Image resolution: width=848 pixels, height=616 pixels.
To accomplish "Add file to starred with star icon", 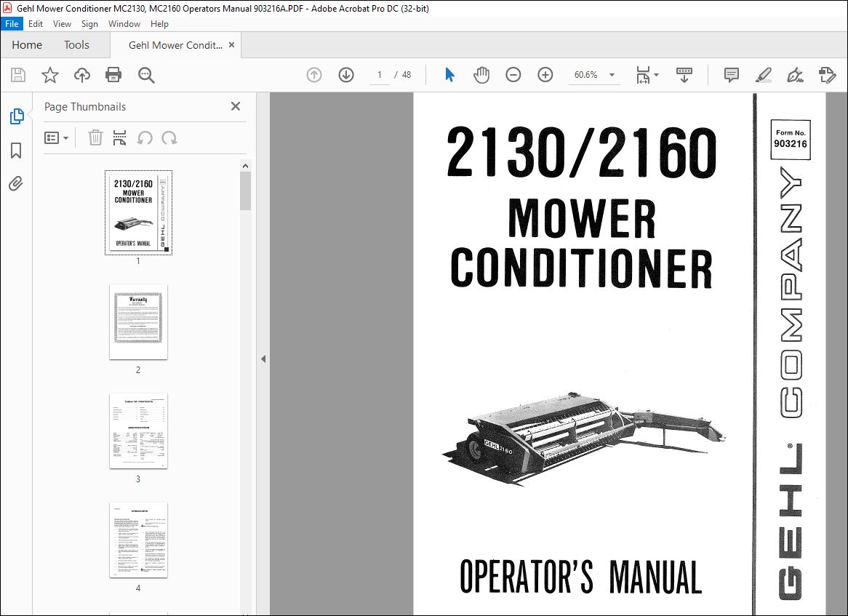I will coord(49,75).
